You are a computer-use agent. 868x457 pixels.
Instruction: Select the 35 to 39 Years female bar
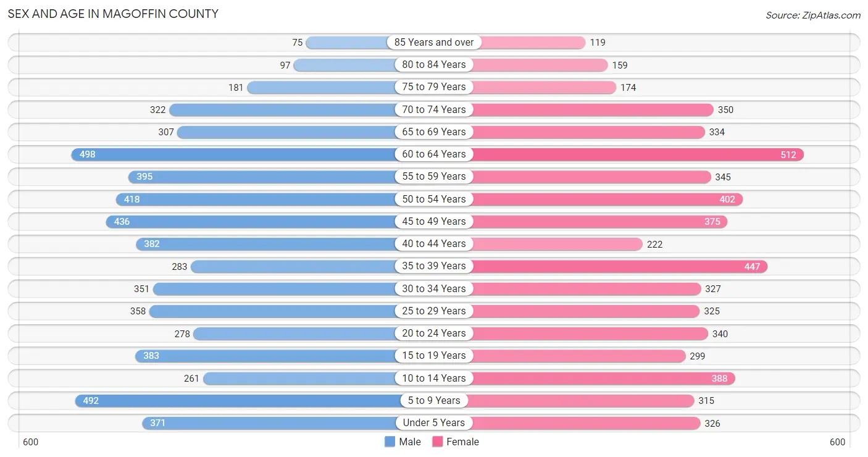[618, 266]
